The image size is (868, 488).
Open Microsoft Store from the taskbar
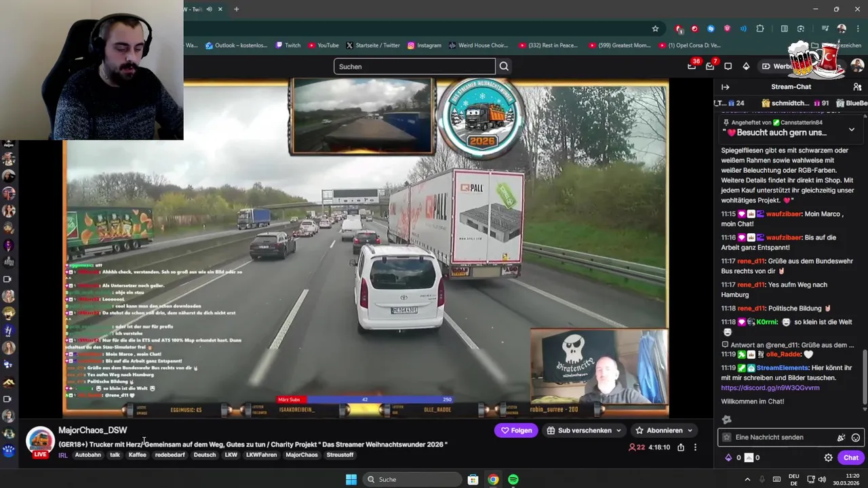473,479
